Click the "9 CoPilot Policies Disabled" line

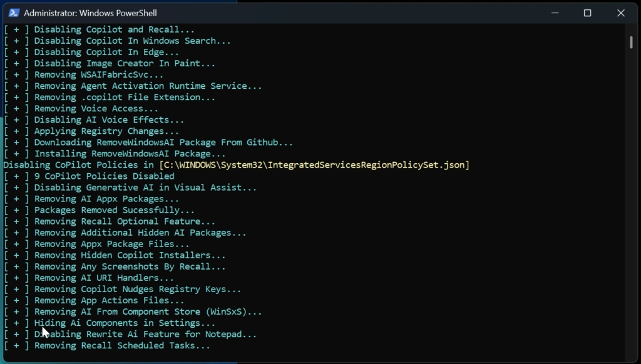(x=104, y=176)
